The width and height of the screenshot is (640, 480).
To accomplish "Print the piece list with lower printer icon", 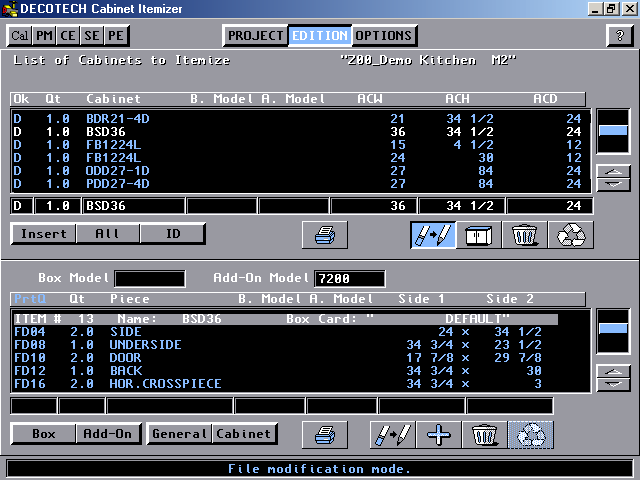I will click(x=325, y=435).
